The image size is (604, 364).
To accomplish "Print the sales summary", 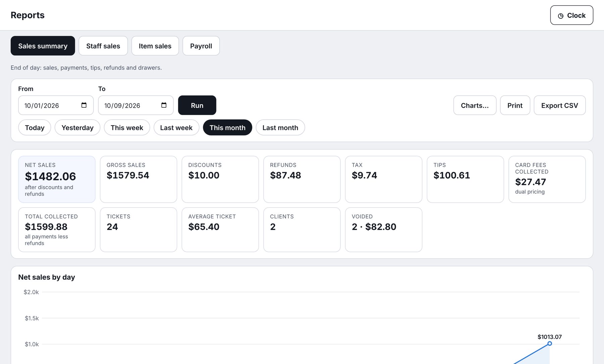I will point(515,105).
